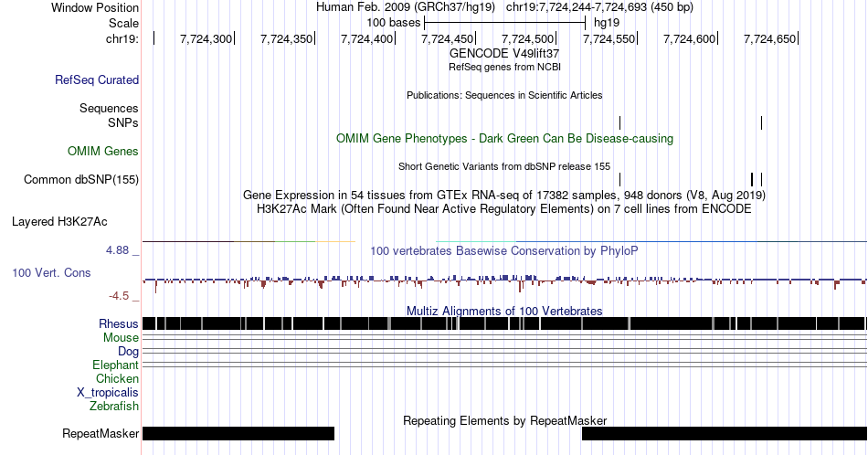Select Layered H3K27Ac track label

(59, 221)
